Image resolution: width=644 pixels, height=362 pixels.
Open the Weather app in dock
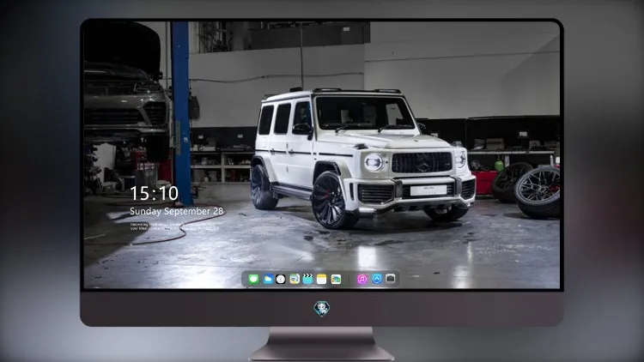point(267,280)
